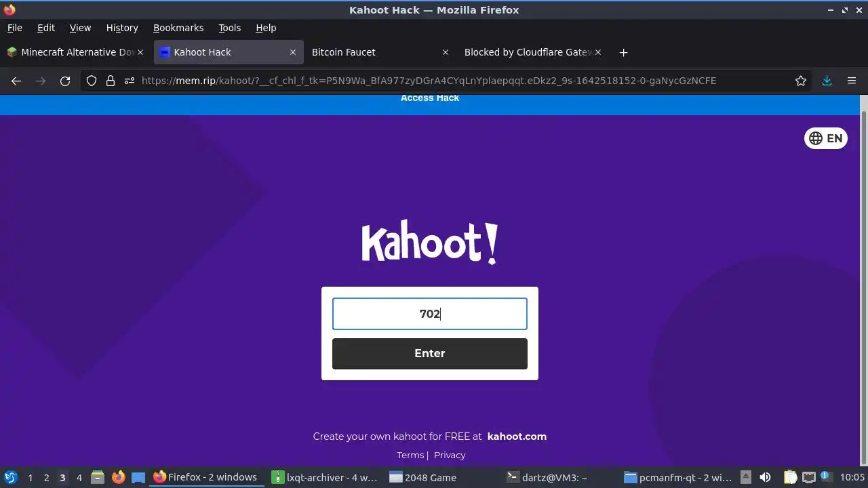Click the Kahoot! logo
The image size is (868, 488).
coord(430,242)
